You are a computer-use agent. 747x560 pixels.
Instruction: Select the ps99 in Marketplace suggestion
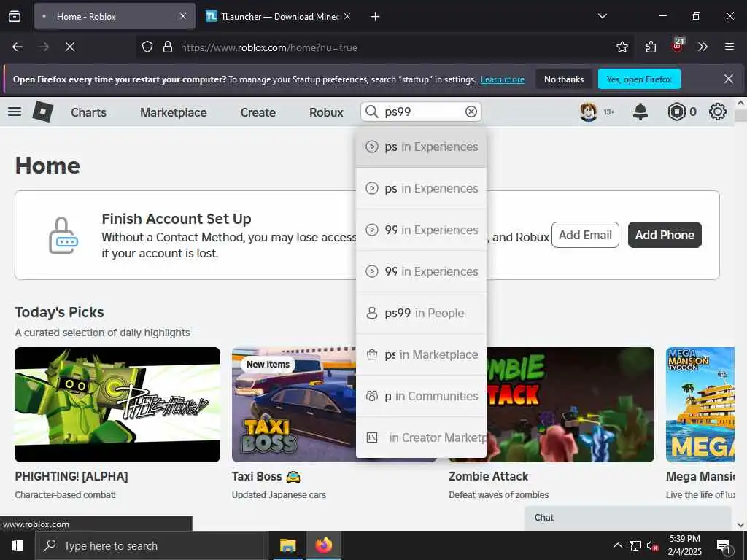pyautogui.click(x=421, y=354)
